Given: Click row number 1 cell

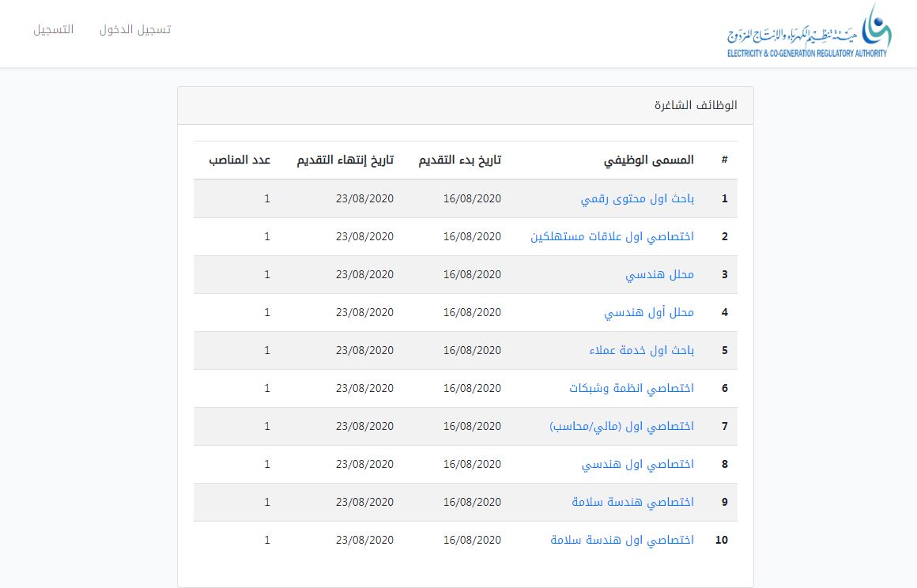Looking at the screenshot, I should [725, 198].
